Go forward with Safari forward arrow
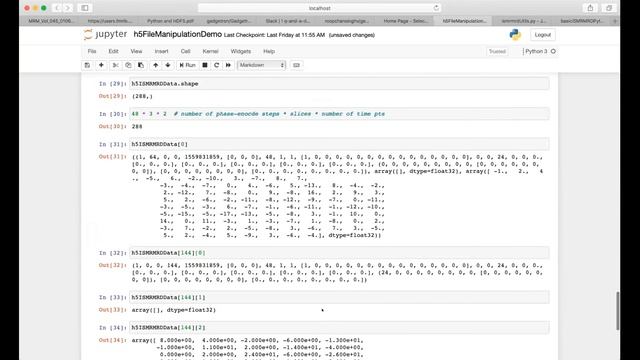The height and width of the screenshot is (360, 640). [x=68, y=8]
